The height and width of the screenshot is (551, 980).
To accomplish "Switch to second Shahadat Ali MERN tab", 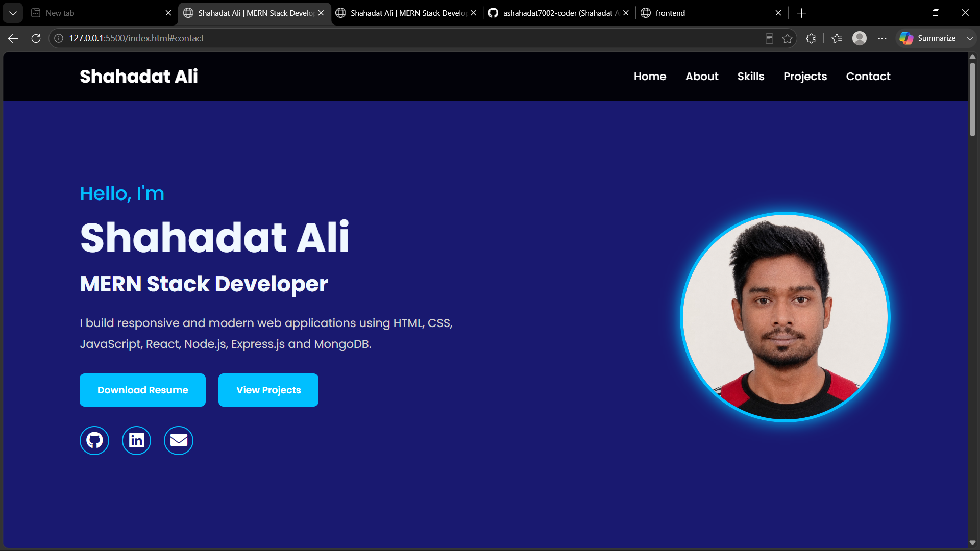I will (x=407, y=13).
